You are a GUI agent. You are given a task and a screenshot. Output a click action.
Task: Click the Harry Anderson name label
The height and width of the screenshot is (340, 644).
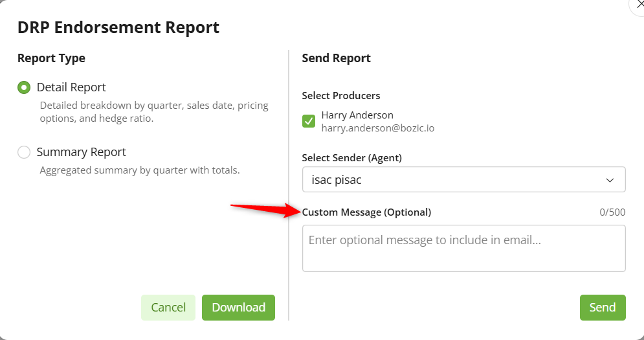click(x=357, y=115)
